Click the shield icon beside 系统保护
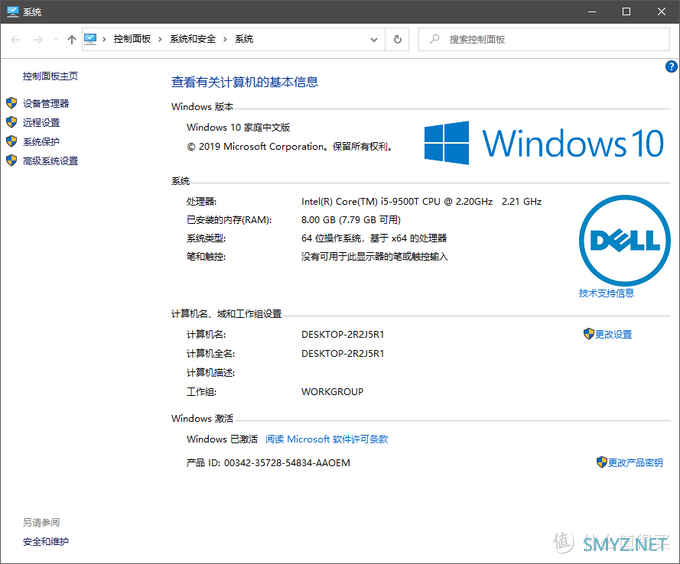Viewport: 680px width, 564px height. [x=12, y=141]
